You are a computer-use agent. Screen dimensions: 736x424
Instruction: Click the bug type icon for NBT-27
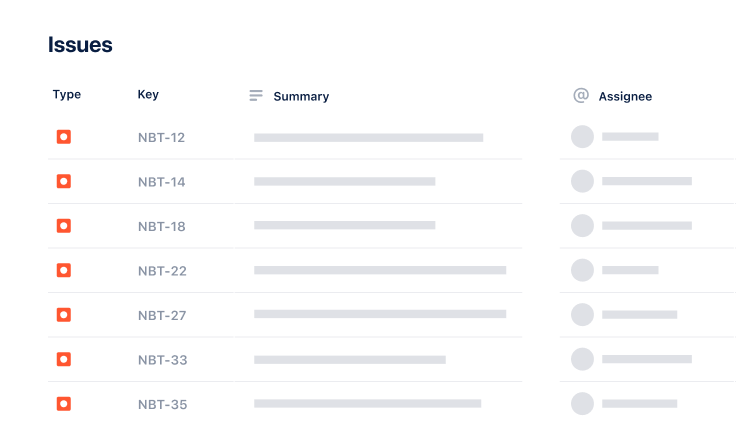[x=63, y=315]
